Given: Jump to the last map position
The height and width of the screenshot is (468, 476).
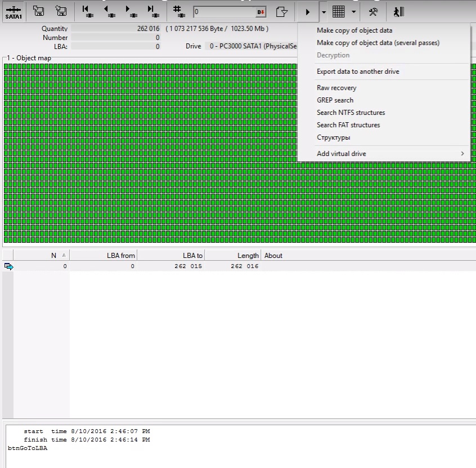Looking at the screenshot, I should pos(151,11).
